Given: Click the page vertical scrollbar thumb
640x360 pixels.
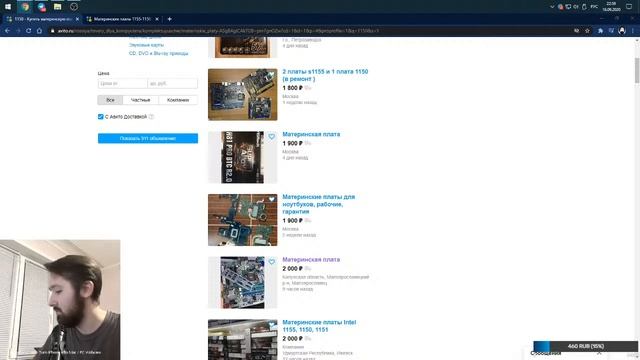Looking at the screenshot, I should click(x=637, y=70).
